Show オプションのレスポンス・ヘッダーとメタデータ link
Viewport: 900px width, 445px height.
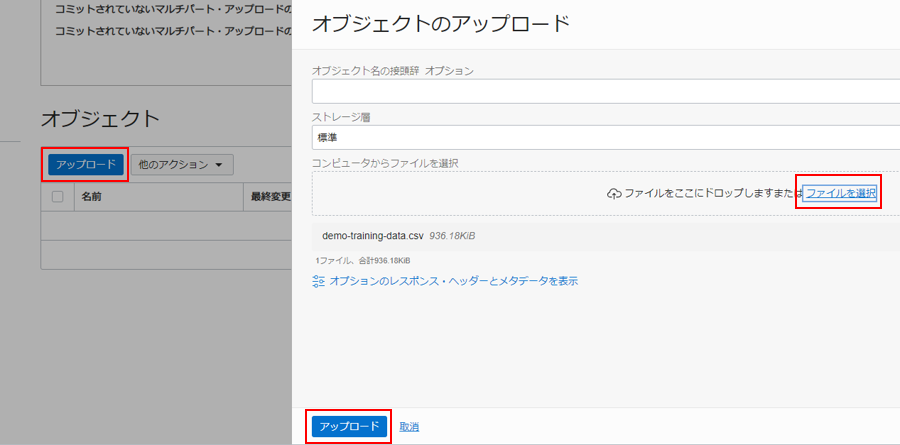click(453, 281)
